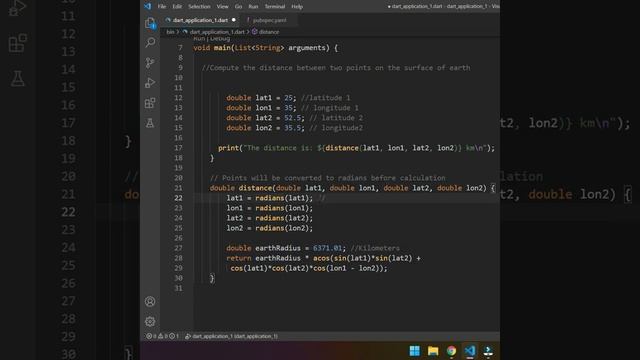Open the Run and Debug view

150,83
